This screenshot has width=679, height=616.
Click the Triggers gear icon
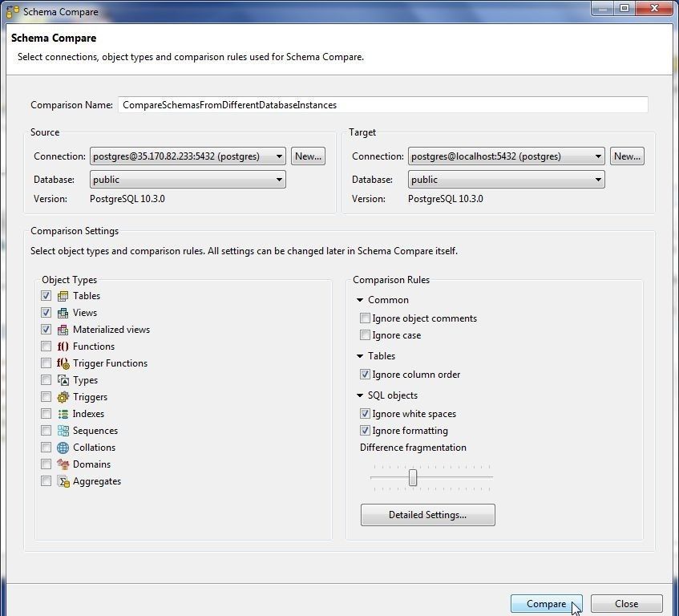tap(63, 397)
